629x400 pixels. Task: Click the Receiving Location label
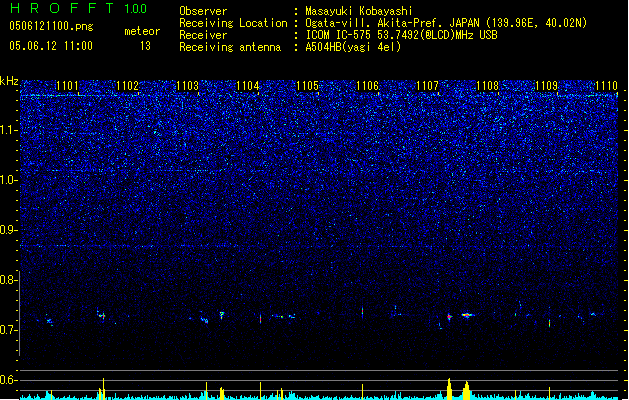233,23
